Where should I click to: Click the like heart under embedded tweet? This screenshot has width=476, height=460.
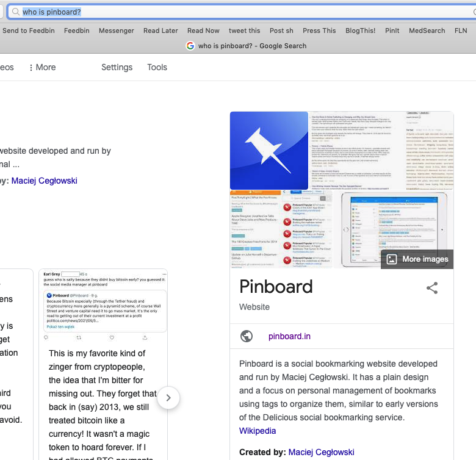click(112, 337)
